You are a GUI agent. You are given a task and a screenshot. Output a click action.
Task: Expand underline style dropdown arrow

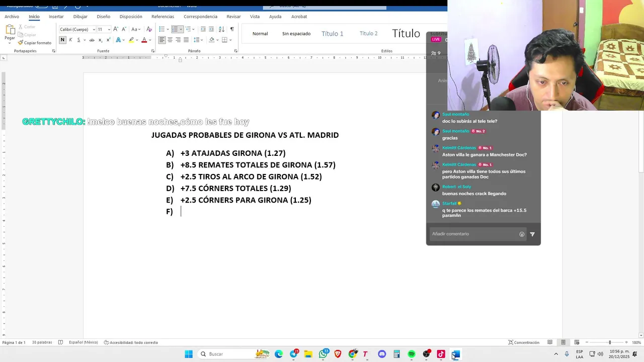(x=85, y=40)
